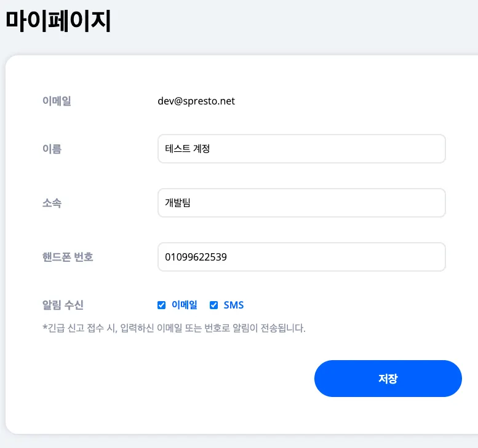478x448 pixels.
Task: Click the 마이페이지 page heading
Action: point(58,21)
